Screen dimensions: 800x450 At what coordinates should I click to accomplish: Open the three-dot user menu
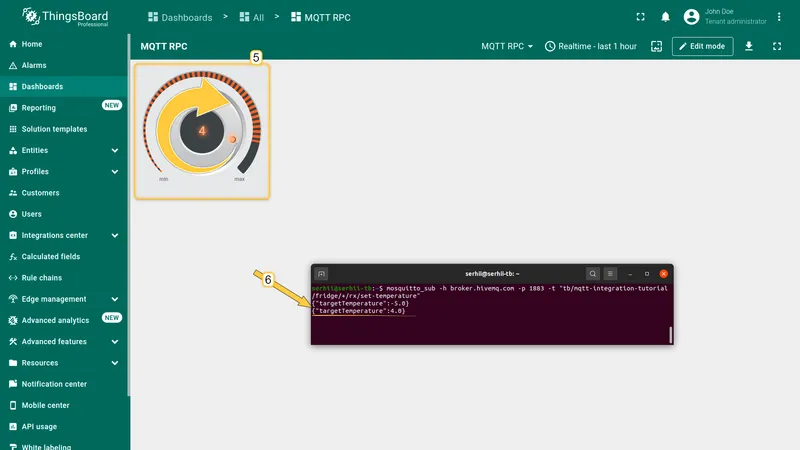[779, 17]
